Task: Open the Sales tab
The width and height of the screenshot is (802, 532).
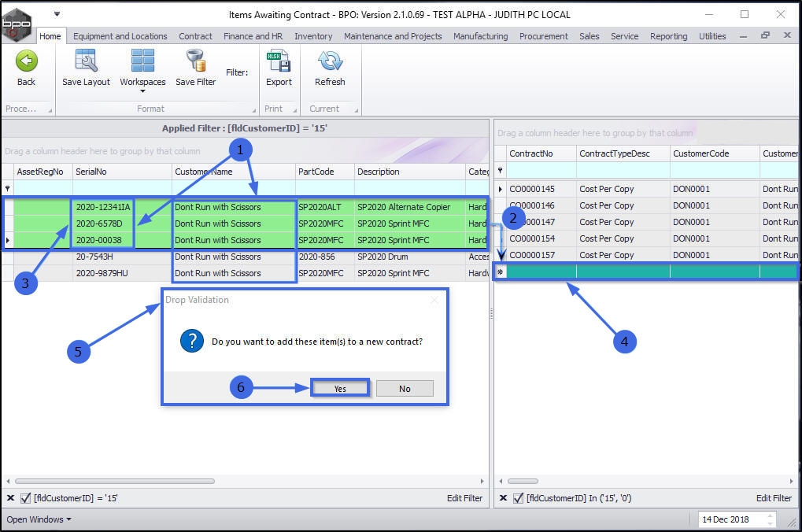Action: [589, 36]
